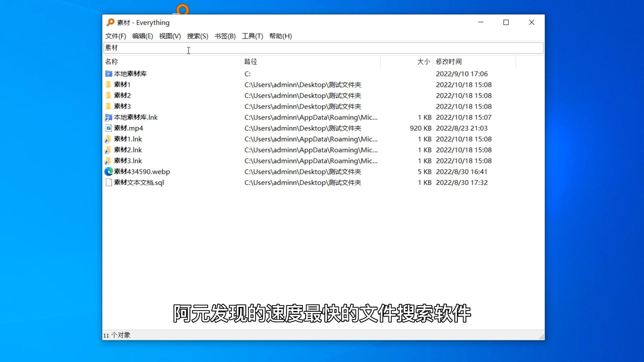This screenshot has width=644, height=362.
Task: Click the resize grip in status bar corner
Action: 541,337
